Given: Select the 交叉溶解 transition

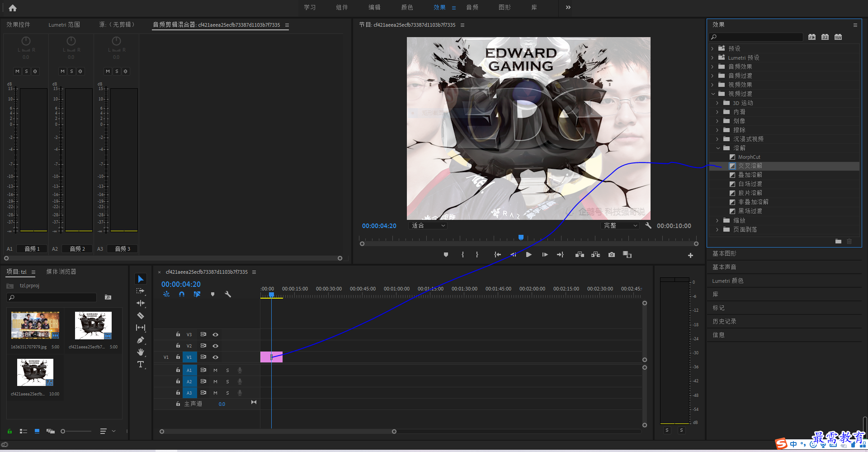Looking at the screenshot, I should [750, 166].
